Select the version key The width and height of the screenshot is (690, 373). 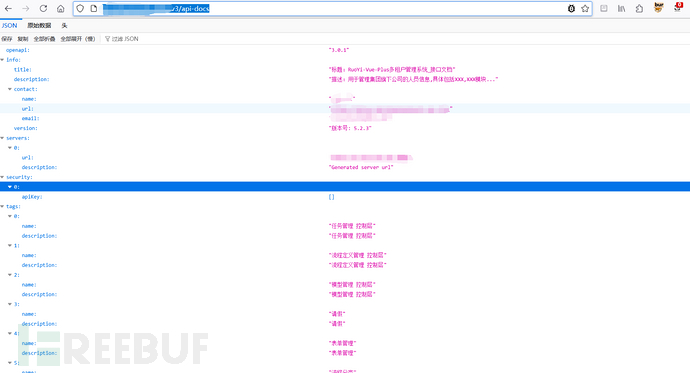pyautogui.click(x=26, y=128)
